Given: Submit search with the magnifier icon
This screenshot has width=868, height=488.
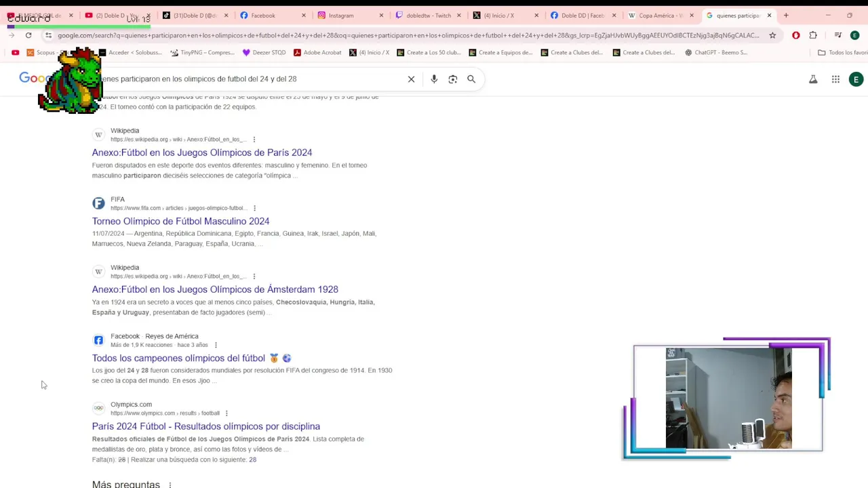Looking at the screenshot, I should (471, 79).
